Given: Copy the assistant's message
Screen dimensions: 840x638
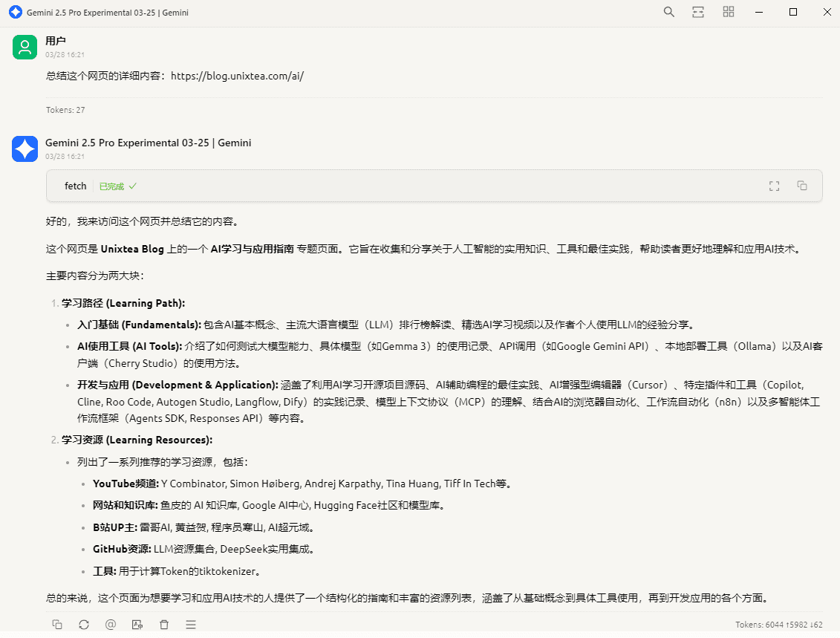Looking at the screenshot, I should [x=57, y=625].
